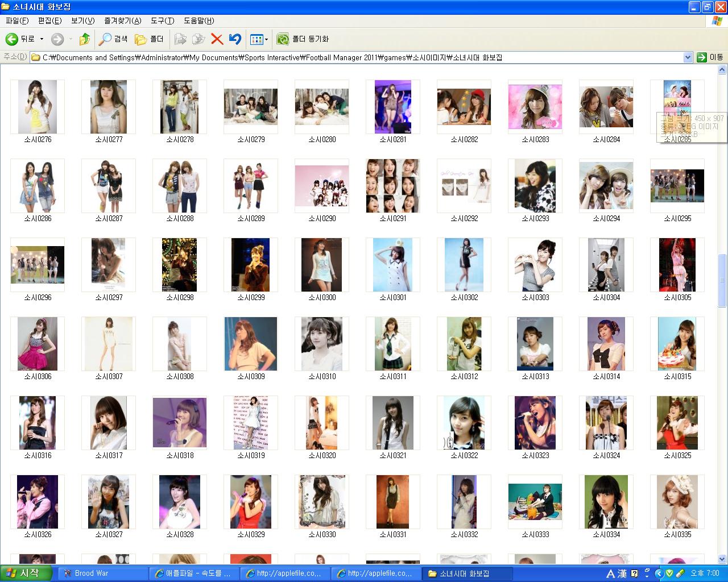Select the thumbnail named 소시0300
This screenshot has height=582, width=728.
(x=322, y=265)
